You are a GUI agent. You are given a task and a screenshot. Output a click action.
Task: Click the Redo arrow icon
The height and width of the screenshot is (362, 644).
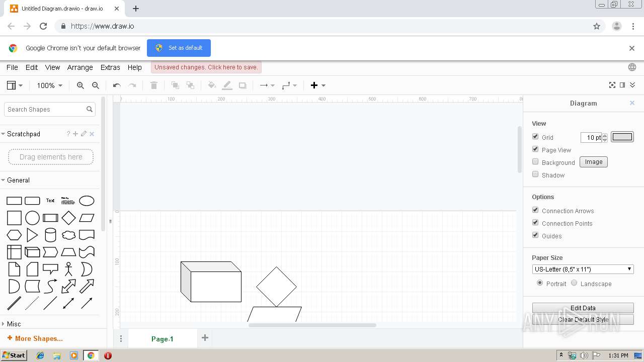coord(132,85)
